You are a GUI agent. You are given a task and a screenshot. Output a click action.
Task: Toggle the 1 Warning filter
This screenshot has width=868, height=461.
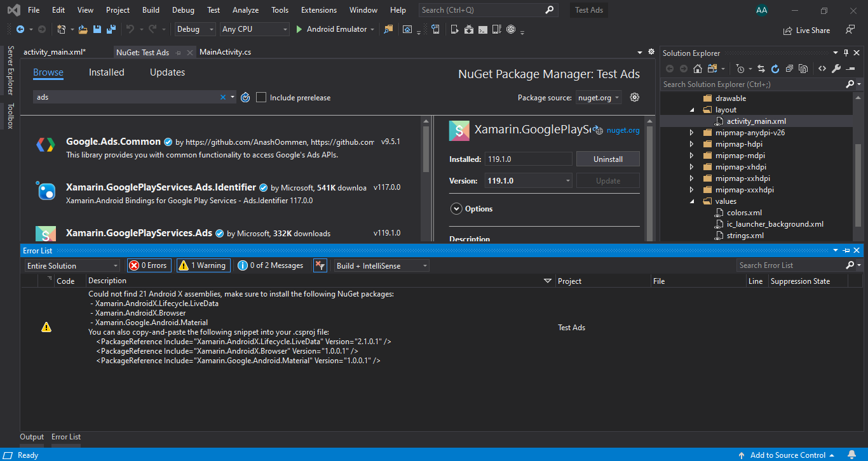coord(203,265)
